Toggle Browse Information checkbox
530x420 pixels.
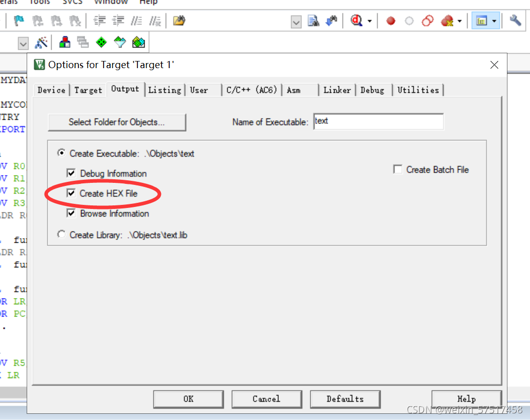(71, 213)
